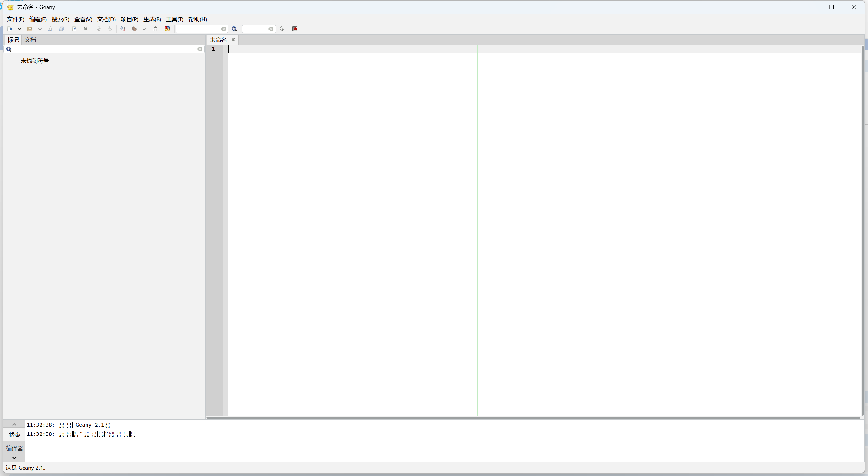
Task: Expand the new file template dropdown arrow
Action: click(20, 29)
